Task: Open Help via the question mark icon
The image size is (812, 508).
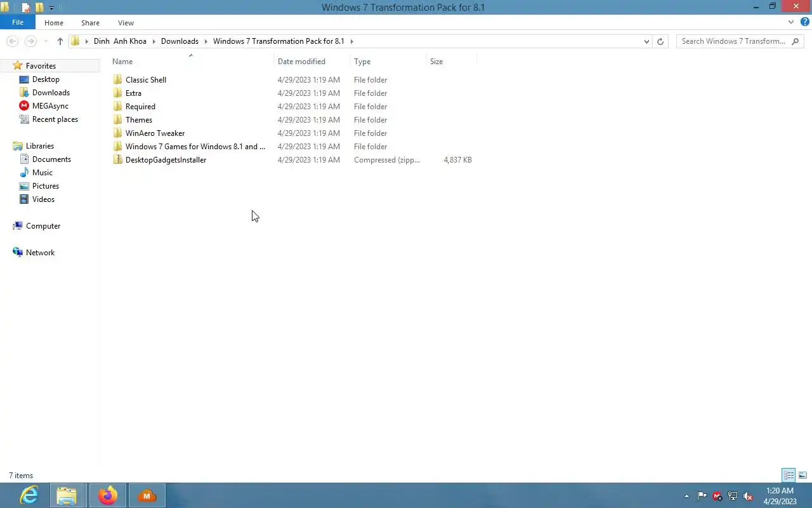Action: point(804,22)
